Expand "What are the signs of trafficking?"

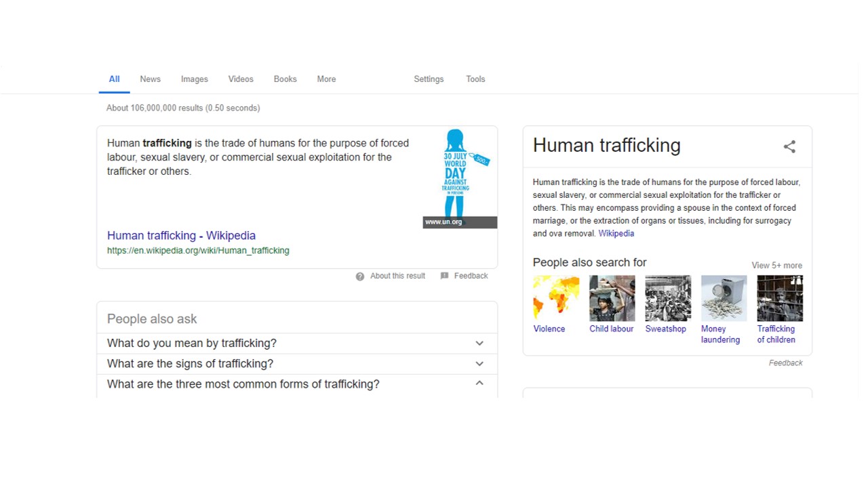pyautogui.click(x=479, y=363)
